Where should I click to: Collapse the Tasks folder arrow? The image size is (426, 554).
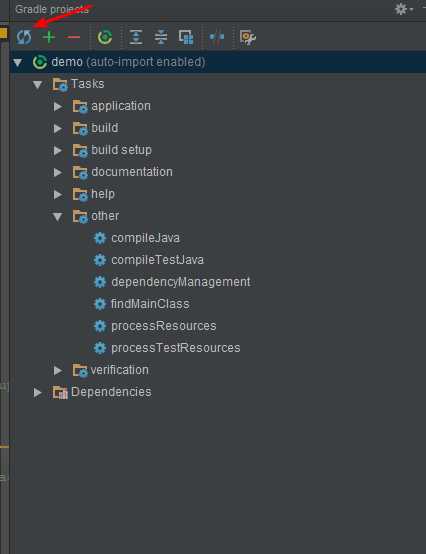(37, 84)
